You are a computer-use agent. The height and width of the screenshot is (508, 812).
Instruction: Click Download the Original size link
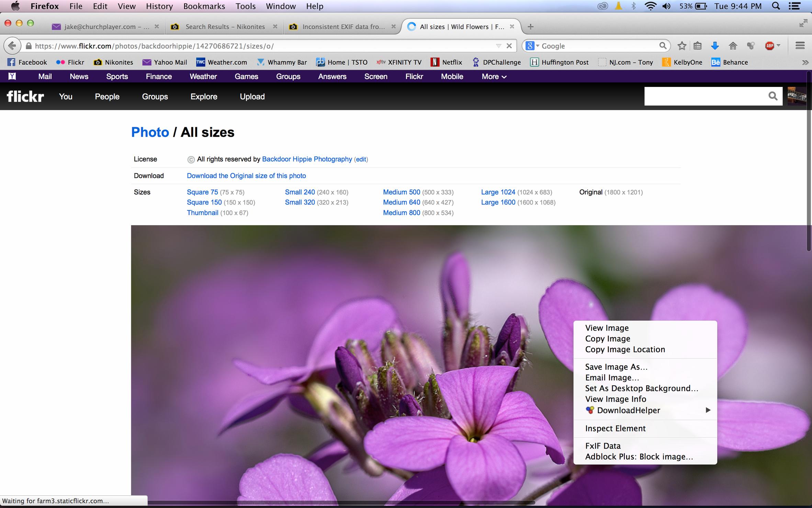[x=246, y=176]
